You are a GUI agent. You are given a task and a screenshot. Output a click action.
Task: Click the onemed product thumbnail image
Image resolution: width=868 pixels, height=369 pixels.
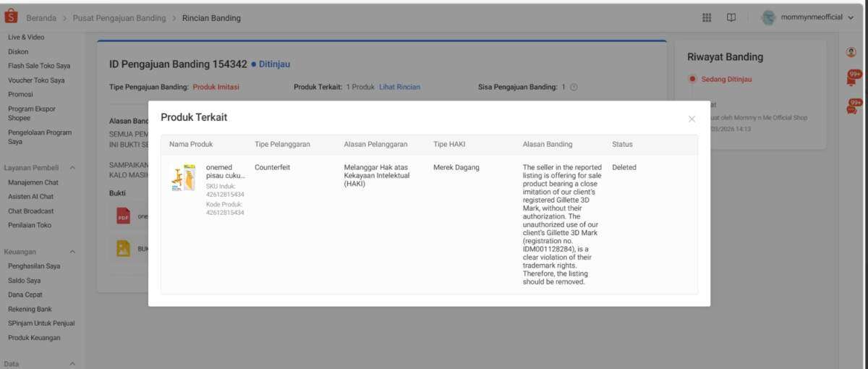tap(184, 178)
